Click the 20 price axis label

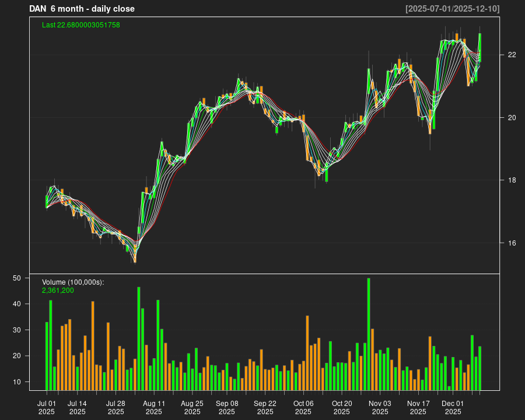(x=512, y=118)
